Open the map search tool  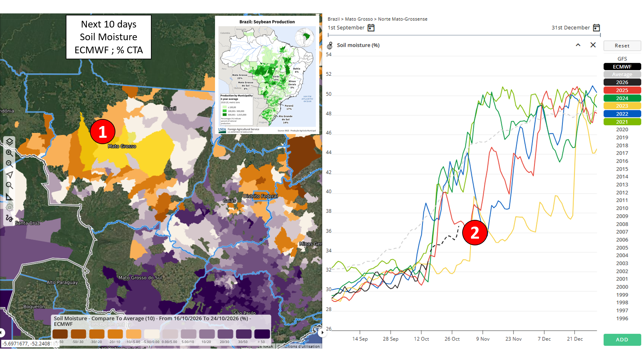pos(9,185)
